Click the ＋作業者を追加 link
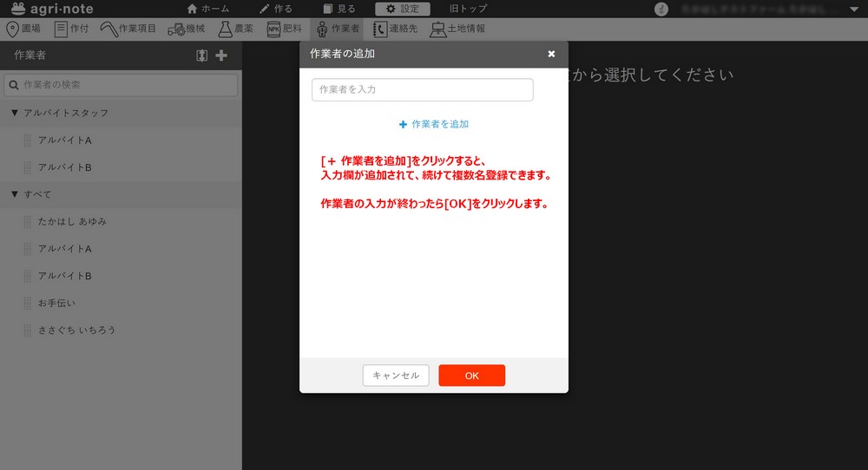Viewport: 868px width, 470px height. pos(434,124)
